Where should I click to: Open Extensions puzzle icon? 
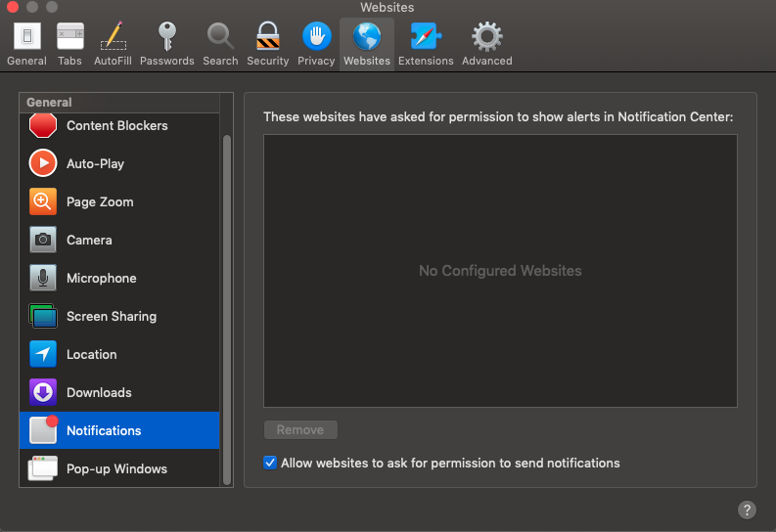pos(426,36)
